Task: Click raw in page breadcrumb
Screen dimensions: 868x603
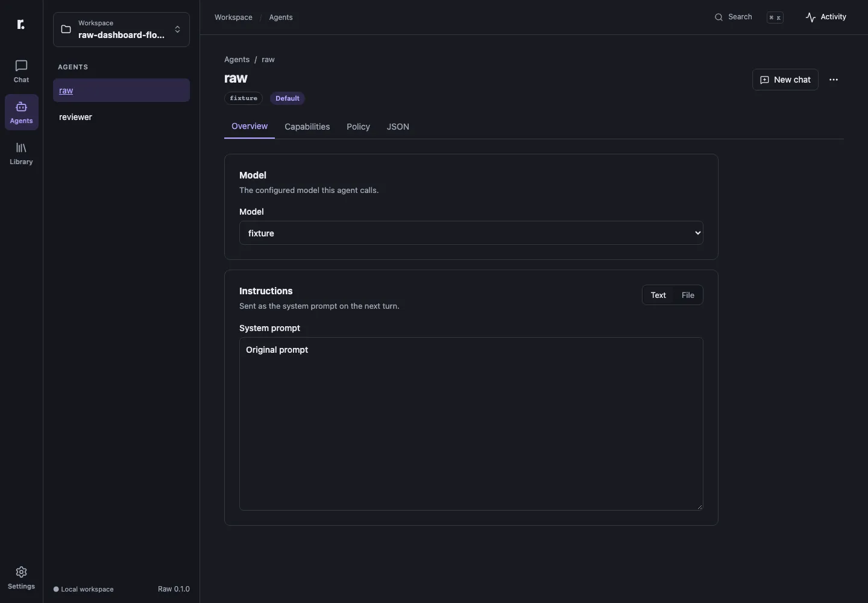Action: tap(268, 60)
